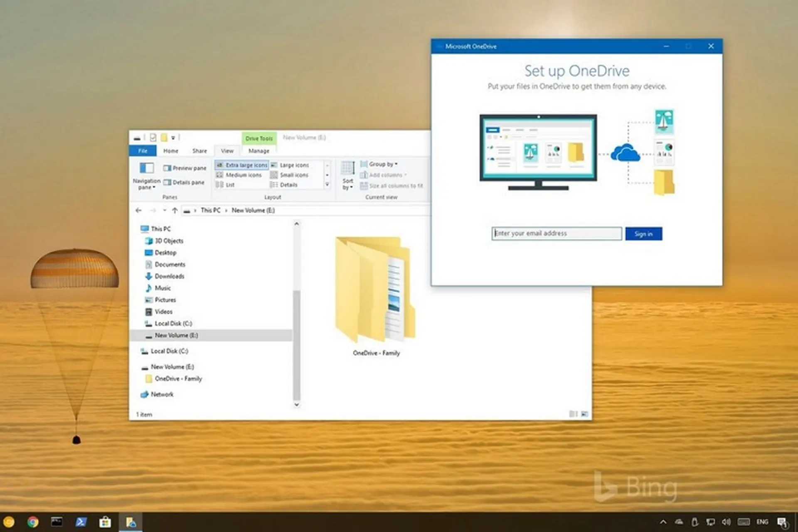
Task: Open the File tab in File Explorer
Action: pos(143,151)
